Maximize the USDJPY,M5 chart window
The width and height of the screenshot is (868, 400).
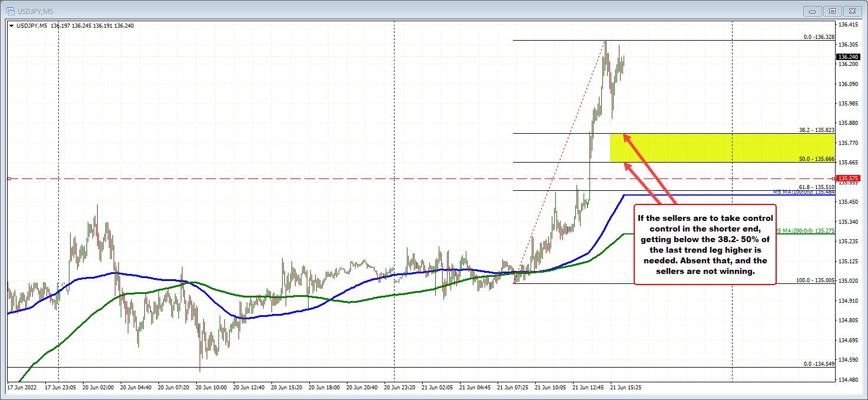tap(833, 11)
